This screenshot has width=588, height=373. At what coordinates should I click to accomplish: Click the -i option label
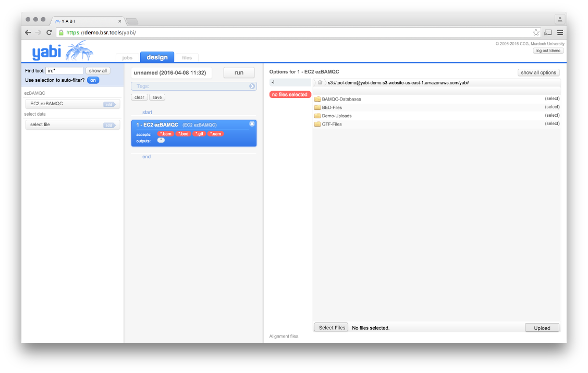pos(290,82)
